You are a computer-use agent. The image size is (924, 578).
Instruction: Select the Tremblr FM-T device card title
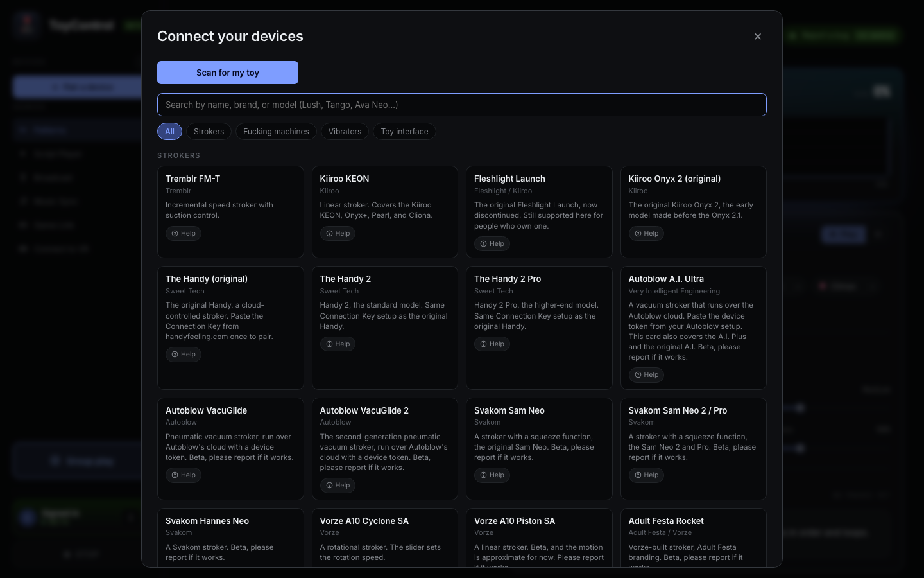[193, 179]
